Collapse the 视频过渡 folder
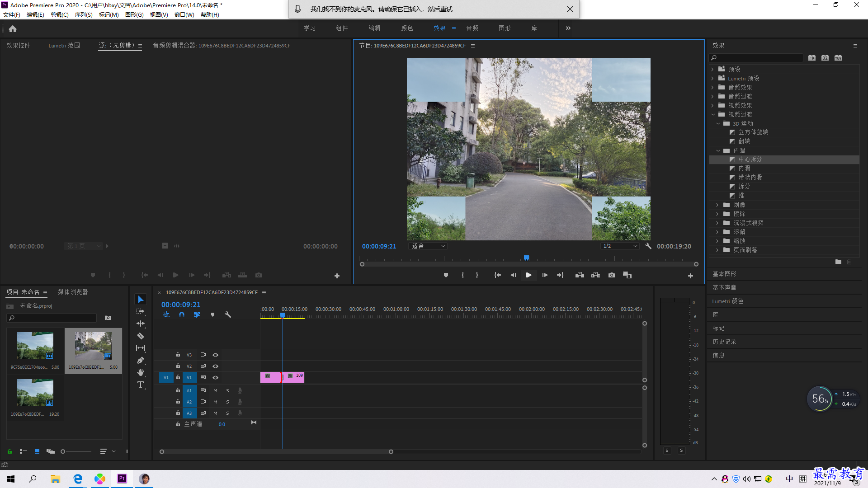This screenshot has height=488, width=868. 713,115
